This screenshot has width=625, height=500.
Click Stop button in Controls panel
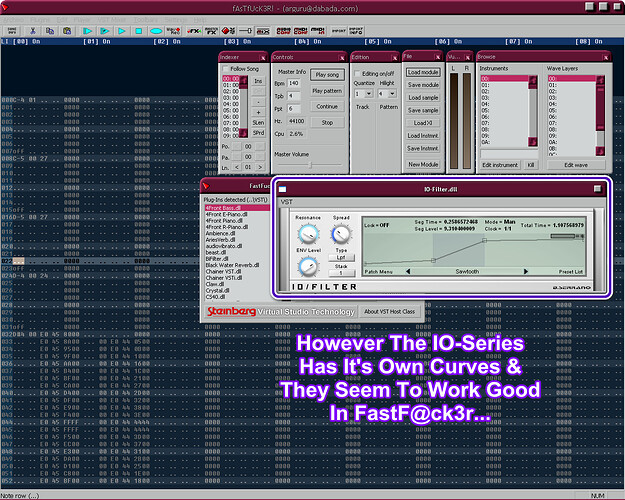327,122
